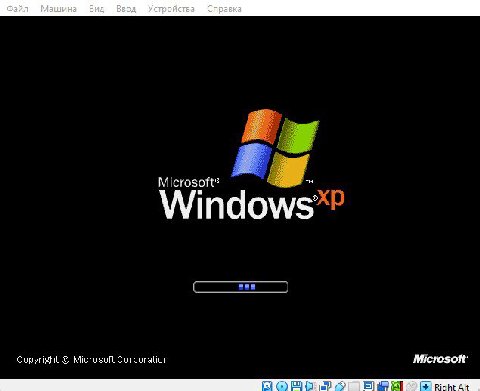Screen dimensions: 480x391
Task: Open the Справка menu
Action: tap(224, 8)
